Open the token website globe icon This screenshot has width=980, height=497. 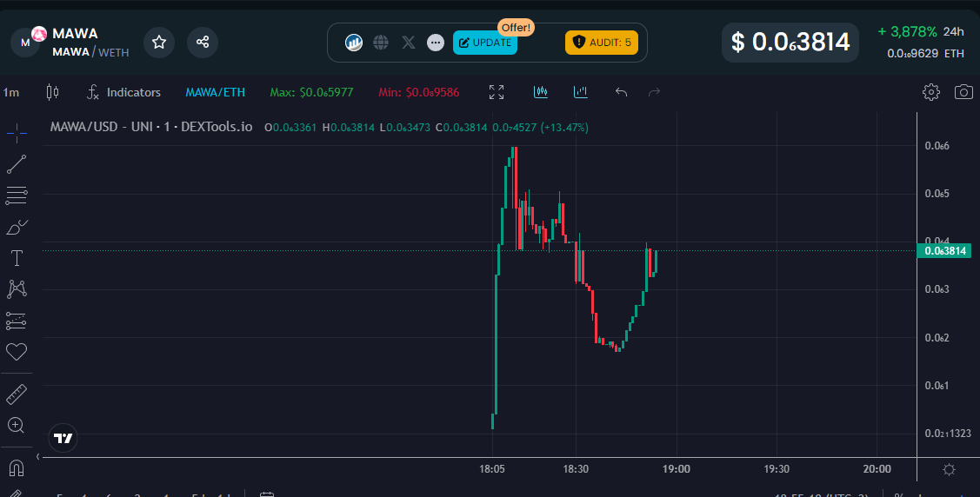pyautogui.click(x=381, y=43)
